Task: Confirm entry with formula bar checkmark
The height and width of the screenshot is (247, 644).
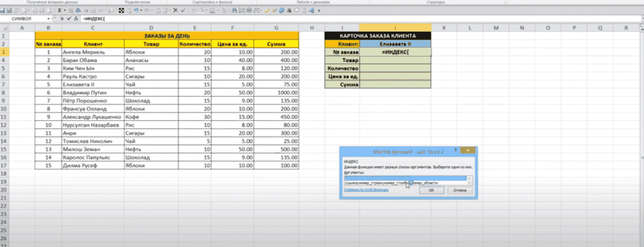Action: click(68, 18)
